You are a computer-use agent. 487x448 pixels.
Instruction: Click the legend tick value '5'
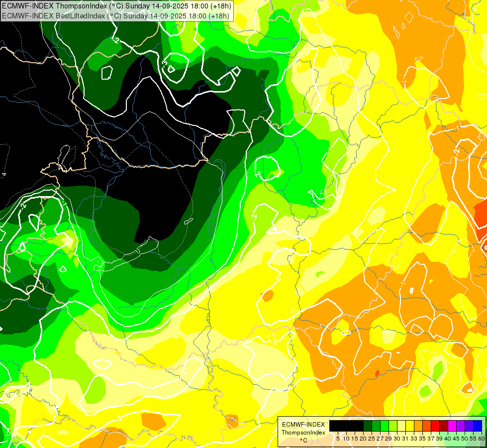[x=338, y=439]
